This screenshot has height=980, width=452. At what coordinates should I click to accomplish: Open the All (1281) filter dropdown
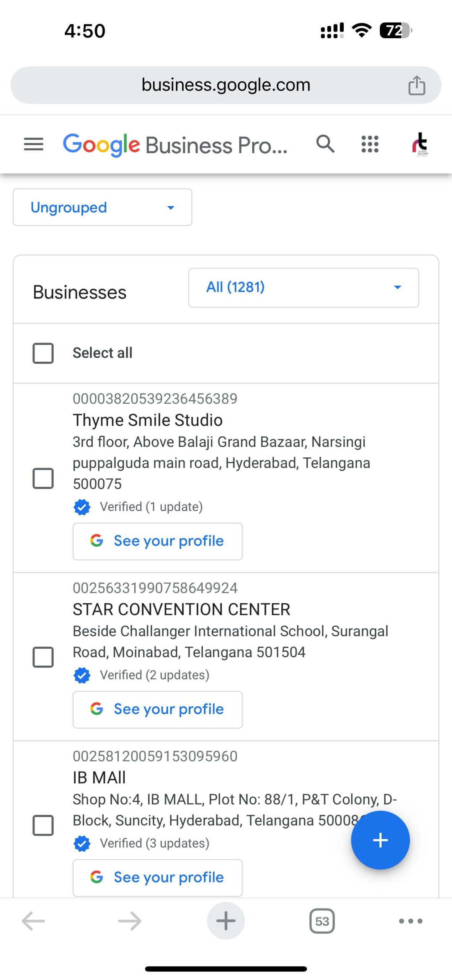pyautogui.click(x=304, y=287)
